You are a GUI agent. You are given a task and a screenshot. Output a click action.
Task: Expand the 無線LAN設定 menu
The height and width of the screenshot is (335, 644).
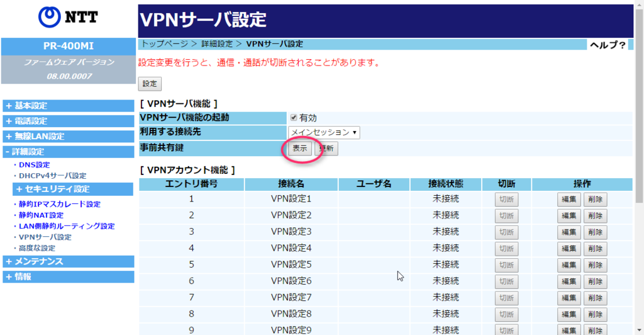68,136
